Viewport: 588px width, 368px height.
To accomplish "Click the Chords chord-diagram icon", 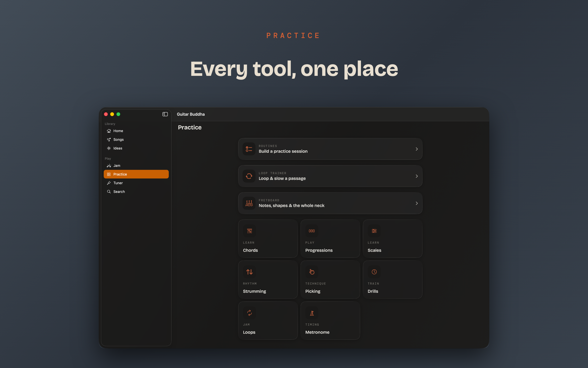I will tap(249, 231).
